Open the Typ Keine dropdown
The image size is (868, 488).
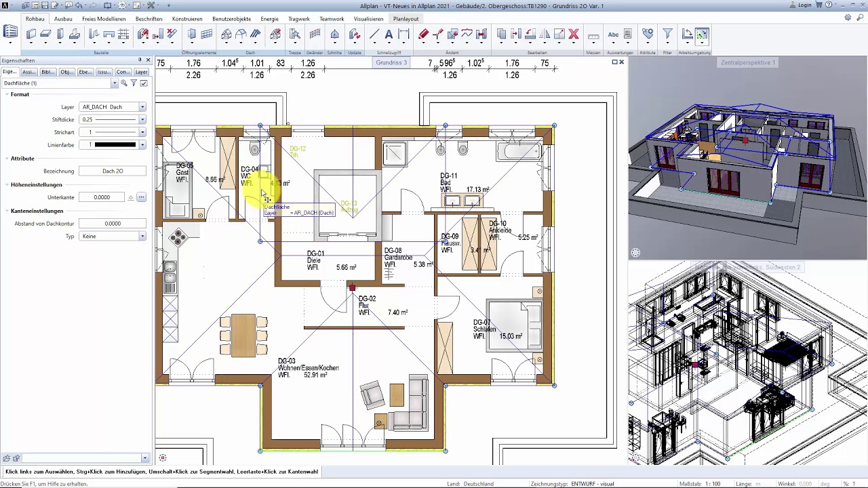tap(142, 237)
